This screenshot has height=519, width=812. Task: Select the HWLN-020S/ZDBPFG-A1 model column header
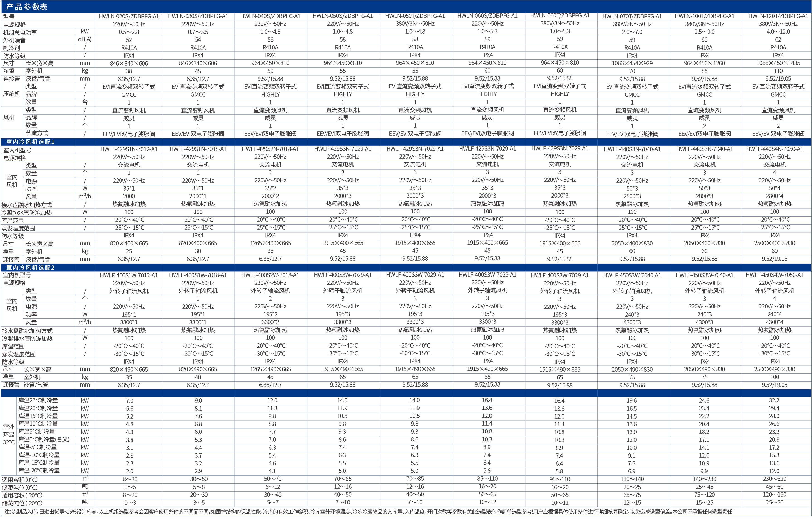pyautogui.click(x=129, y=16)
